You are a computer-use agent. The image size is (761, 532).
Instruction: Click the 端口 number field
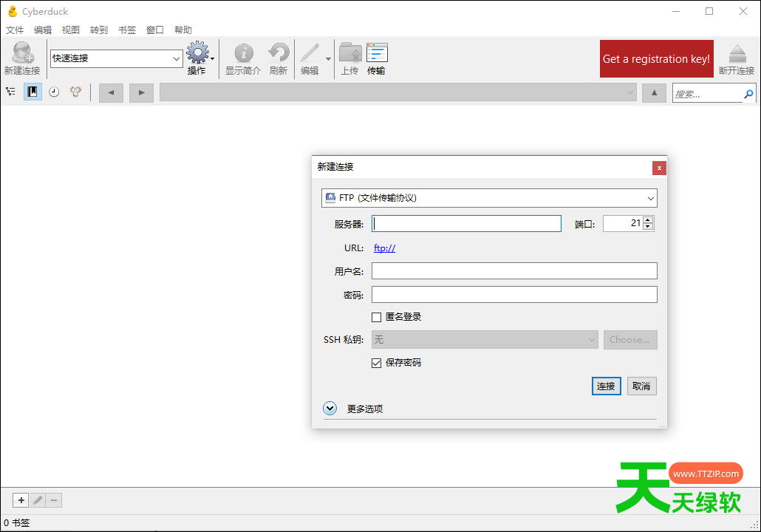[x=623, y=223]
